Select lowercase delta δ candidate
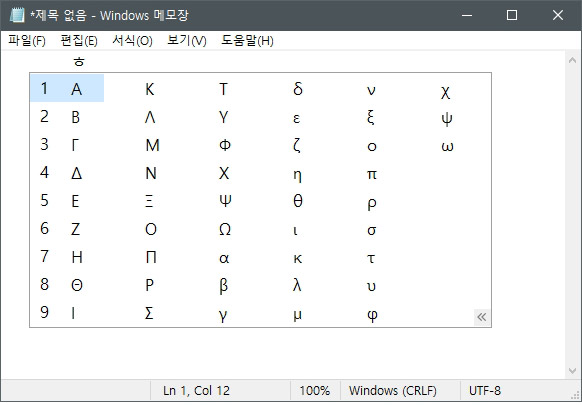The height and width of the screenshot is (405, 582). pos(298,89)
